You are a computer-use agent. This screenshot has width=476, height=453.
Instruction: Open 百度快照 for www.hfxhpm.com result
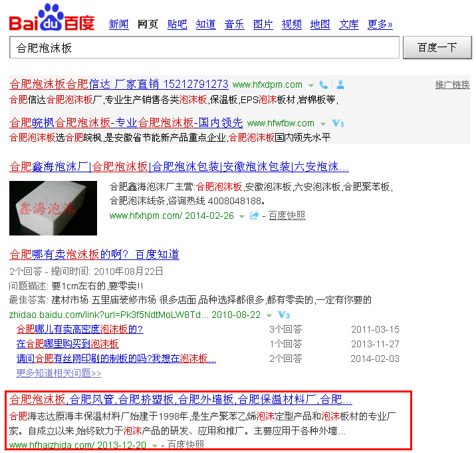[287, 216]
